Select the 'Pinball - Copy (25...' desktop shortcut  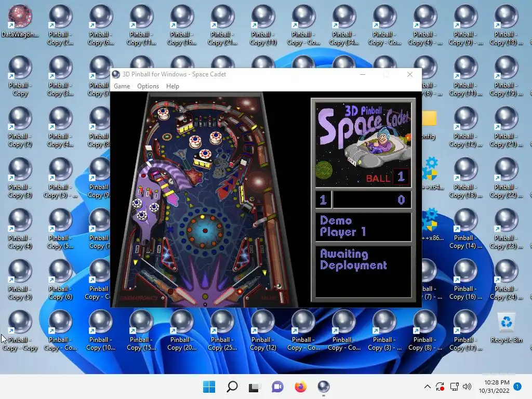[x=222, y=330]
